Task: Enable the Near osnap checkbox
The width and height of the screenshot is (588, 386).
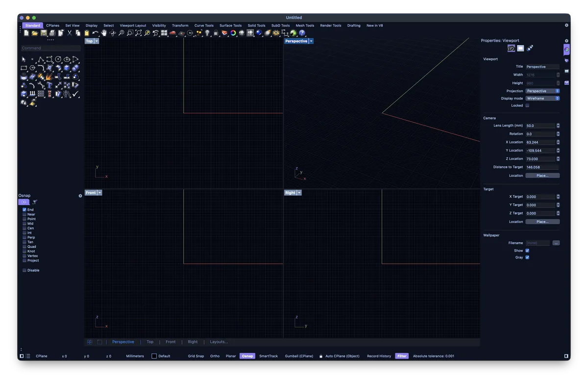Action: click(24, 214)
